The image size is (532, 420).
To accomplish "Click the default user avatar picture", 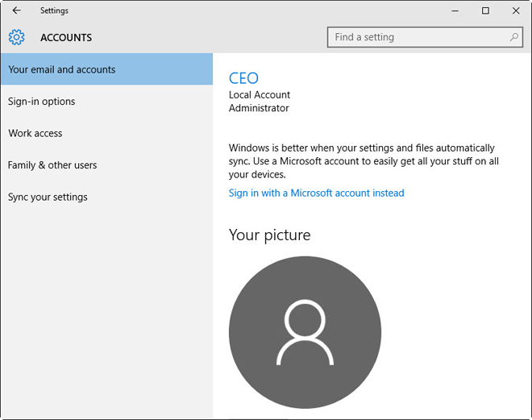I will coord(305,332).
